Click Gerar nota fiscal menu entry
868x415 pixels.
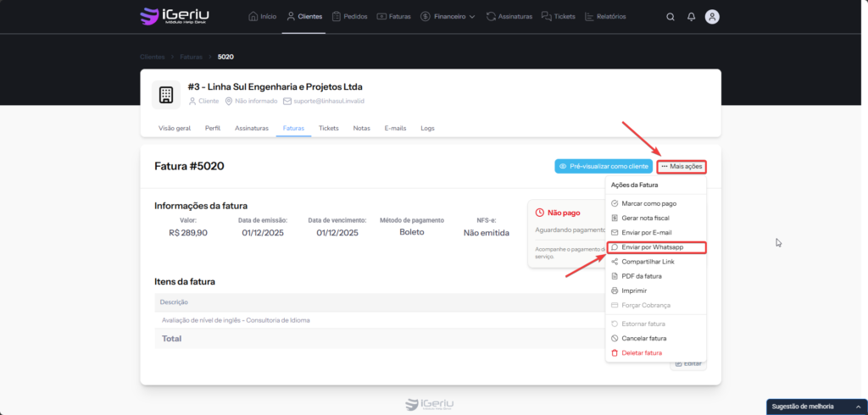pos(645,218)
